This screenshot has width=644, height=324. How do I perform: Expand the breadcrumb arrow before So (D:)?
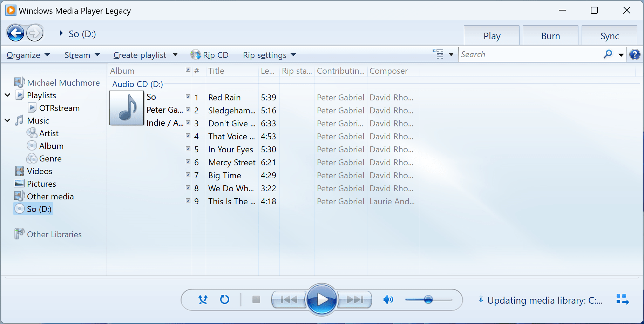coord(61,33)
